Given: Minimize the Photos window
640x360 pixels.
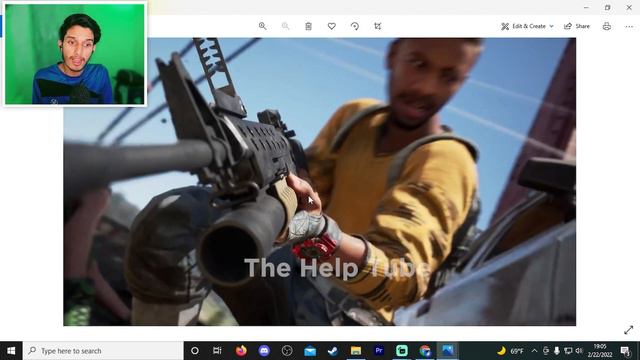Looking at the screenshot, I should tap(586, 7).
